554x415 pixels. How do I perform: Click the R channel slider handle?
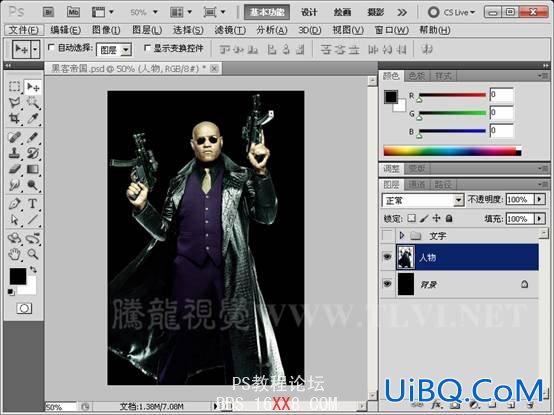pos(419,100)
